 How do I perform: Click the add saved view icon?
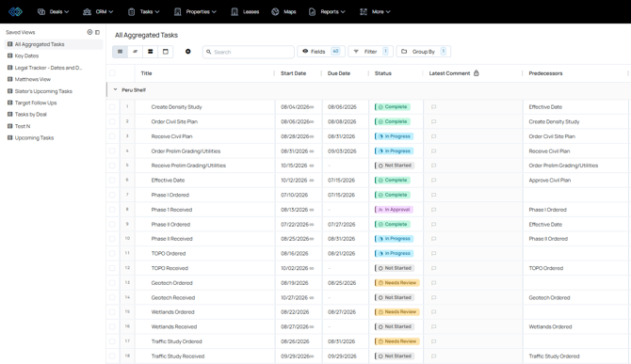pyautogui.click(x=89, y=32)
